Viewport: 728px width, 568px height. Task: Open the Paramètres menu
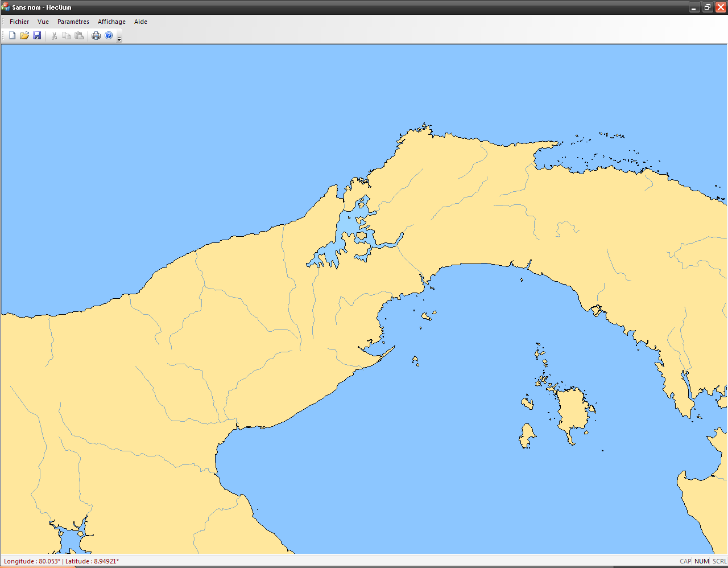click(73, 22)
